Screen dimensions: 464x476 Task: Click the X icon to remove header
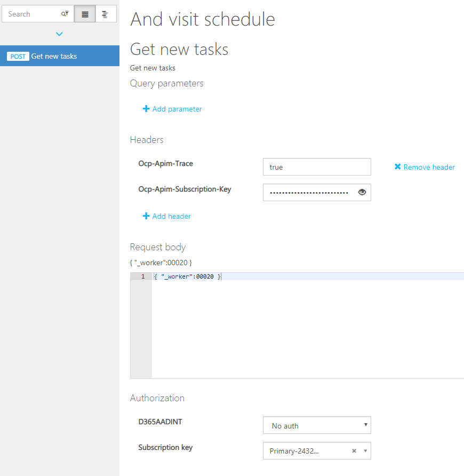click(x=397, y=167)
